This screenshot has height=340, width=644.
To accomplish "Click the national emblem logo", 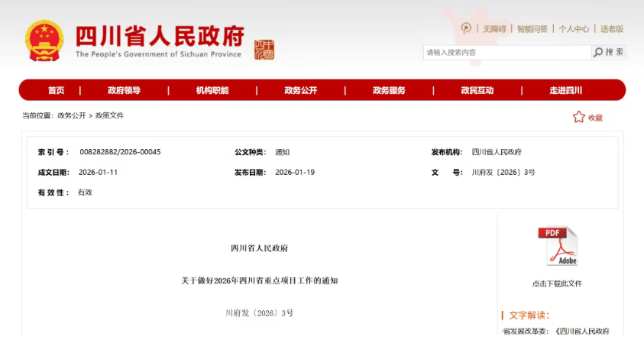I will (x=44, y=40).
